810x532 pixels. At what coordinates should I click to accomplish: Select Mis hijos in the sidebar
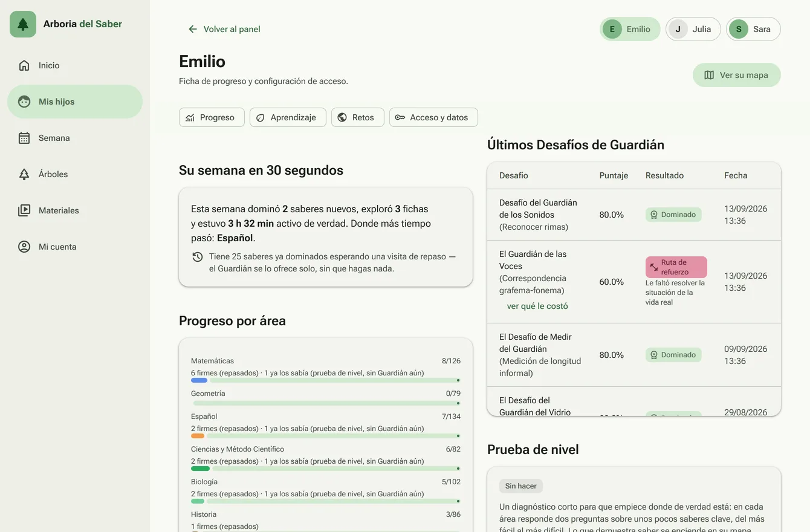[x=75, y=102]
